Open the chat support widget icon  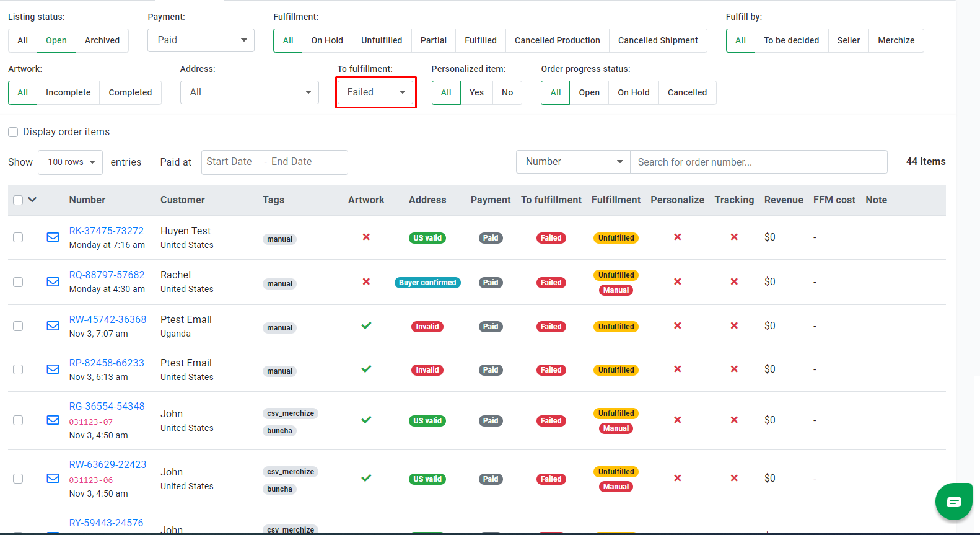tap(954, 502)
